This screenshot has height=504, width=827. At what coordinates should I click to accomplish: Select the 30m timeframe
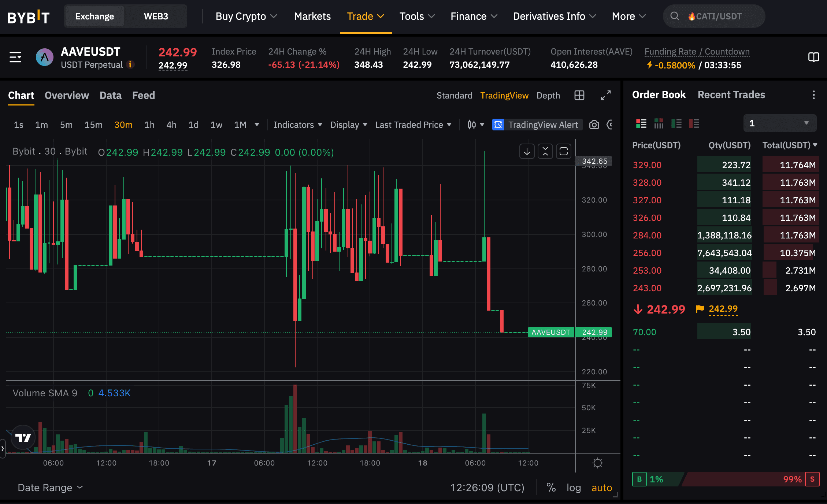(x=123, y=125)
